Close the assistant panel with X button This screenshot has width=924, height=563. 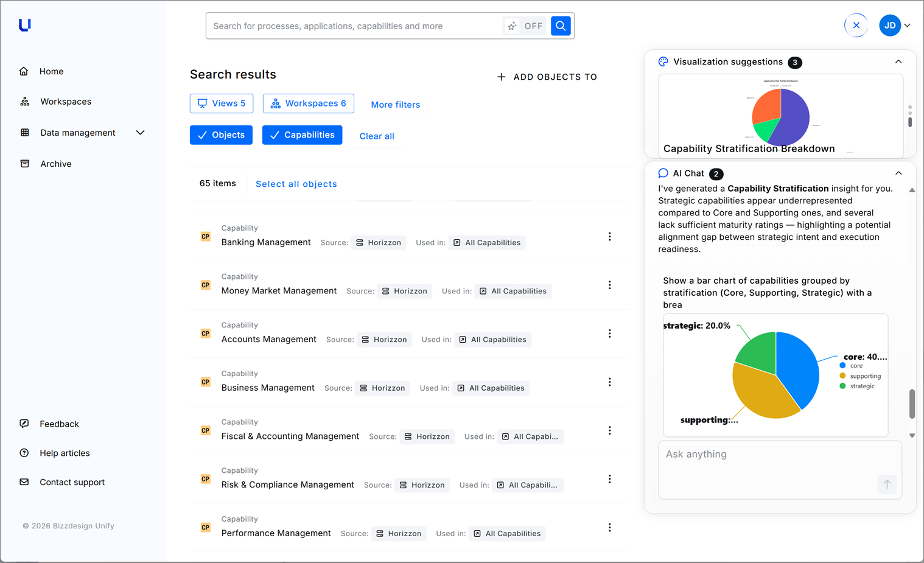[x=856, y=26]
